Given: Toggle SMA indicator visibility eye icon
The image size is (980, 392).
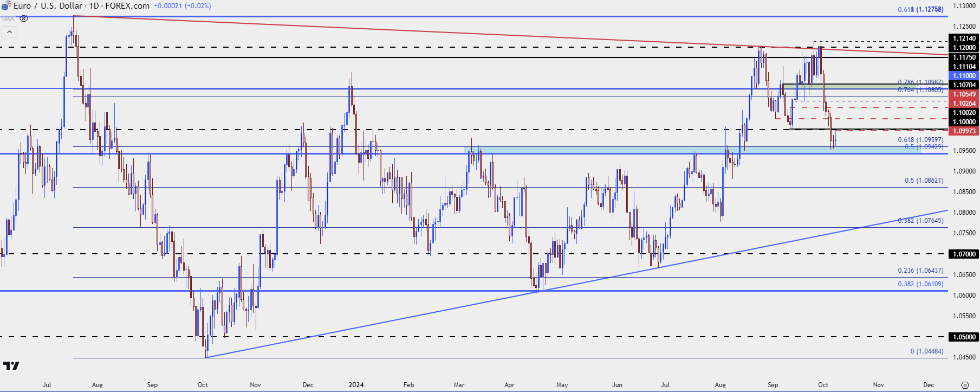Looking at the screenshot, I should (24, 18).
